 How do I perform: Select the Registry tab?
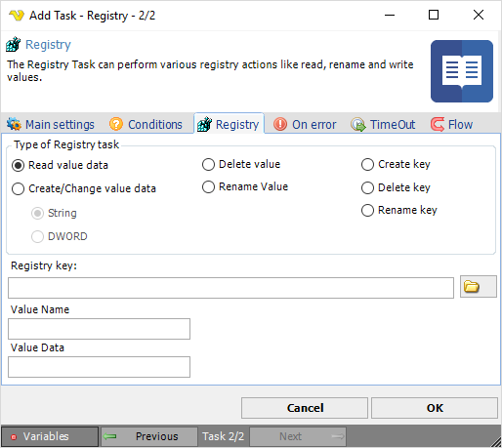[229, 124]
